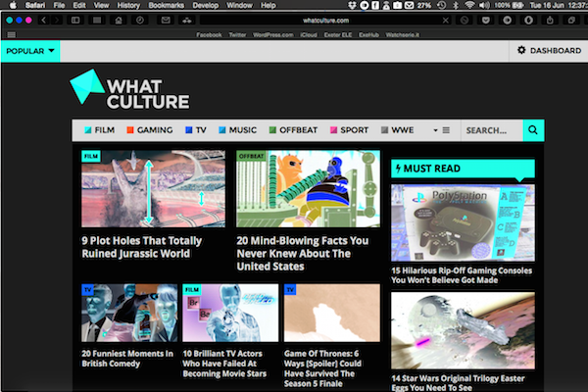This screenshot has height=392, width=588.
Task: Select the TV category tab
Action: 196,130
